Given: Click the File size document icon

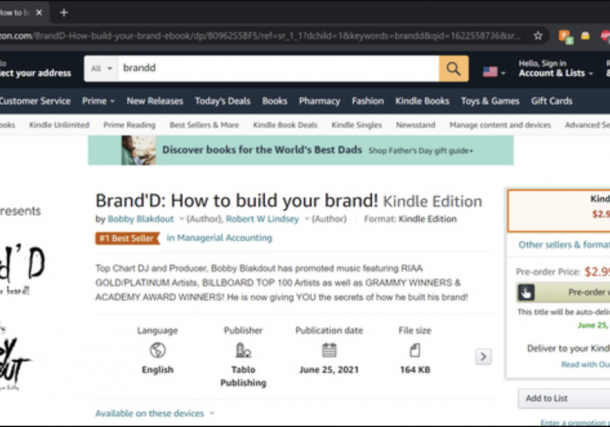Looking at the screenshot, I should point(415,350).
